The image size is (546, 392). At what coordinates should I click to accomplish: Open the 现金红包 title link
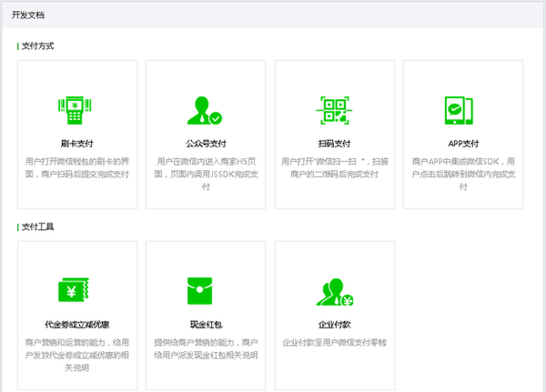pos(205,325)
